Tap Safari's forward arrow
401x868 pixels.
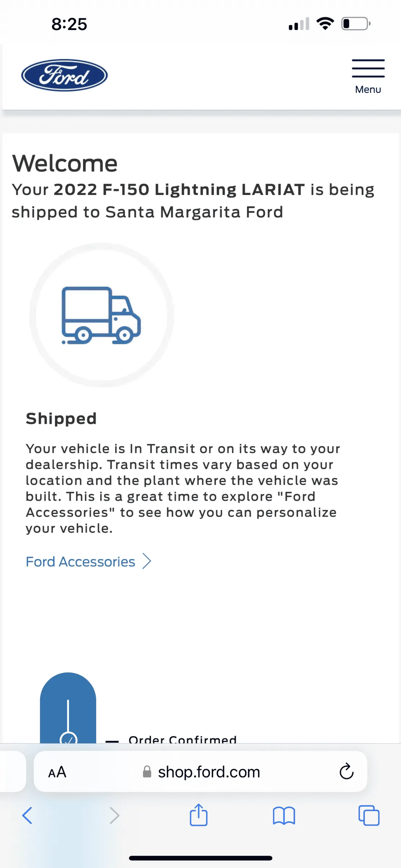[x=114, y=816]
